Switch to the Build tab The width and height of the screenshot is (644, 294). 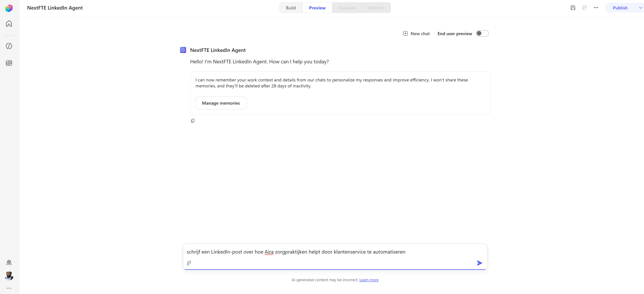[x=291, y=8]
